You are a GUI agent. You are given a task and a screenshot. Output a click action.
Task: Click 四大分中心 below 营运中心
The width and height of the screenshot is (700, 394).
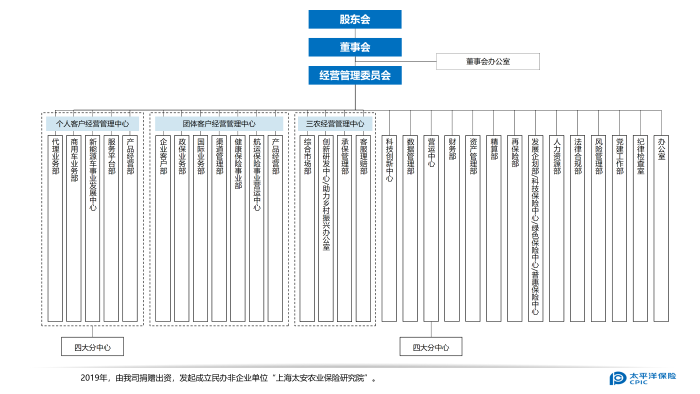point(431,347)
